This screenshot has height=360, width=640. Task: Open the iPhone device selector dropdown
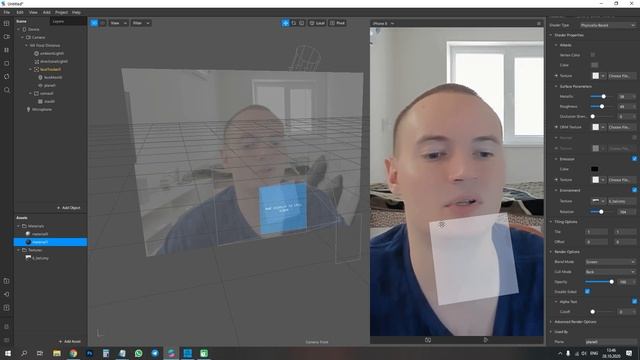(383, 24)
